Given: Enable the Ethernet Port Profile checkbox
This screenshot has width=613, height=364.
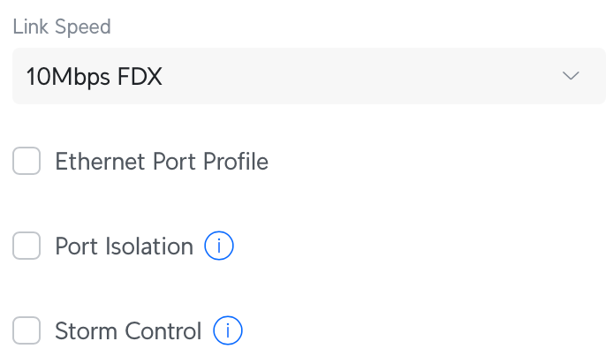Looking at the screenshot, I should coord(26,162).
